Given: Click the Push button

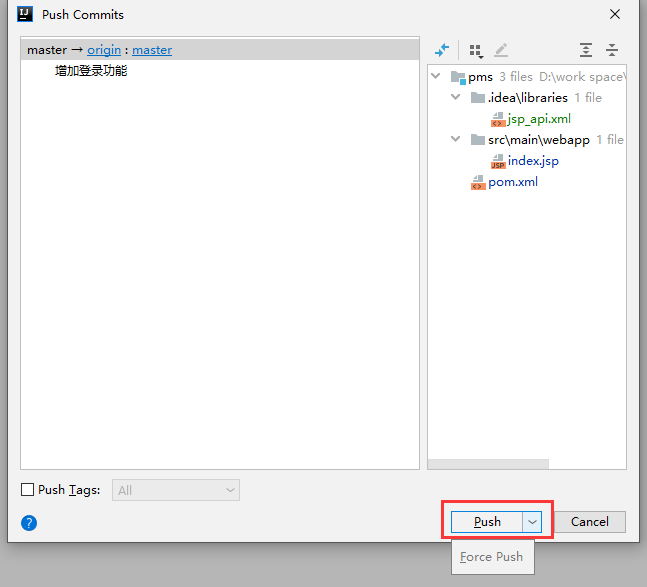Looking at the screenshot, I should [487, 522].
